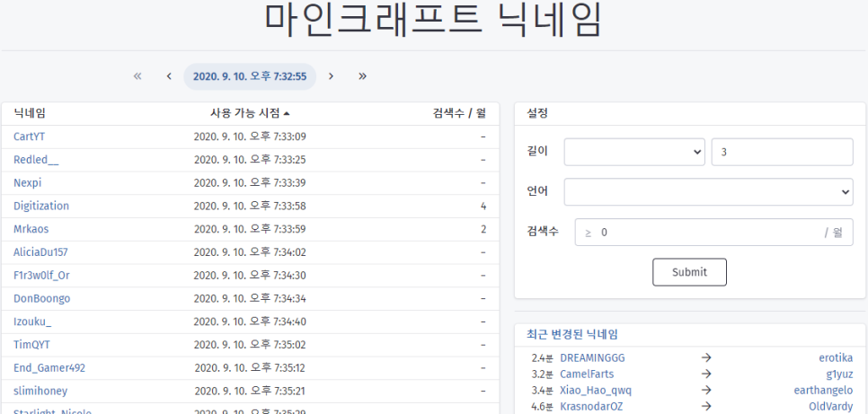Sort by 검색수 / 월 column header

459,113
